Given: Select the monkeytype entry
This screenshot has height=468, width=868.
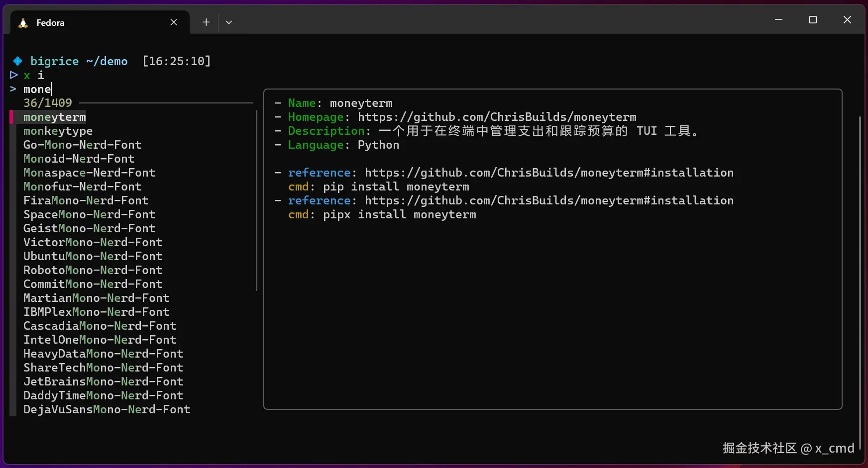Looking at the screenshot, I should pos(58,131).
